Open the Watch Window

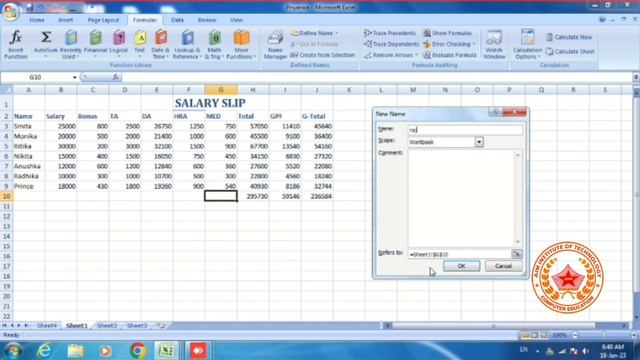click(x=494, y=44)
